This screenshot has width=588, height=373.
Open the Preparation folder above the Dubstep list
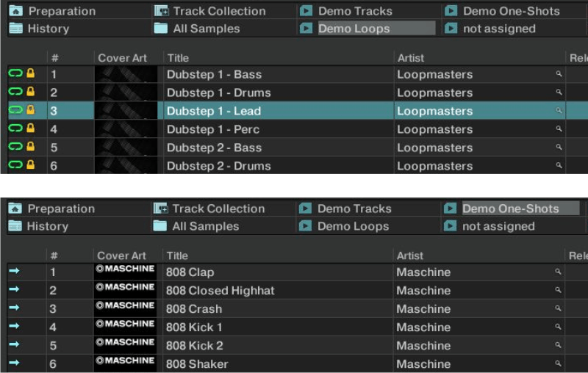(61, 11)
